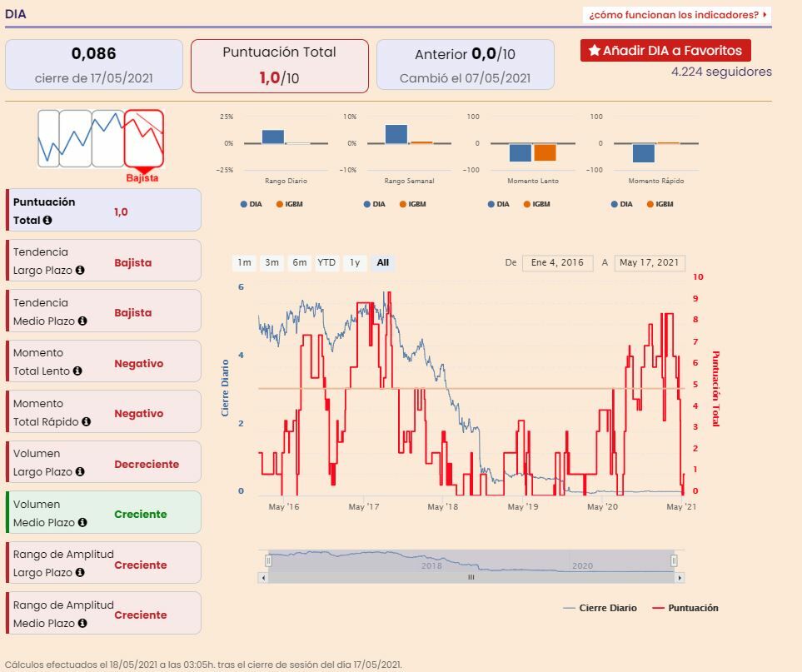Select the YTD chart range
Viewport: 802px width, 672px height.
326,262
